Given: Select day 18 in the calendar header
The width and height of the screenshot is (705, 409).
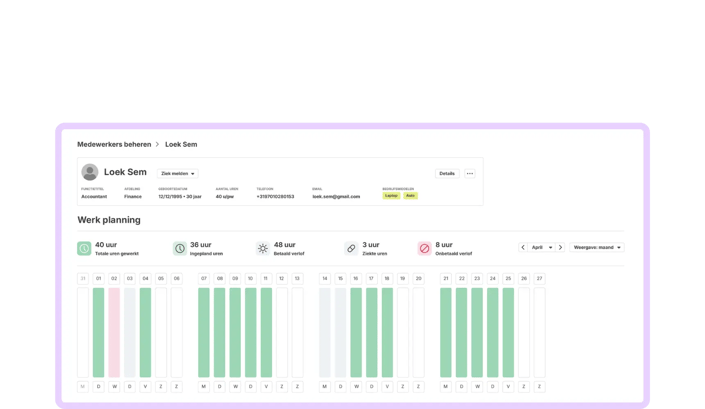Looking at the screenshot, I should click(387, 279).
